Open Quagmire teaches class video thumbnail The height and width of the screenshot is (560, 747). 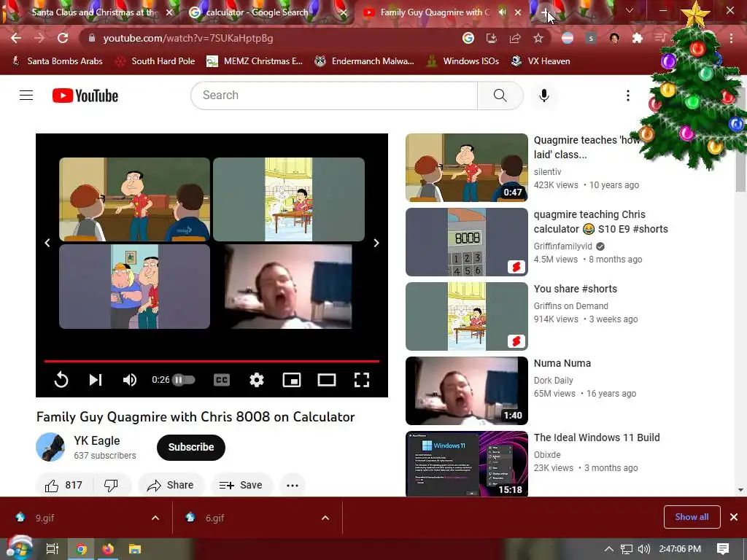tap(467, 168)
